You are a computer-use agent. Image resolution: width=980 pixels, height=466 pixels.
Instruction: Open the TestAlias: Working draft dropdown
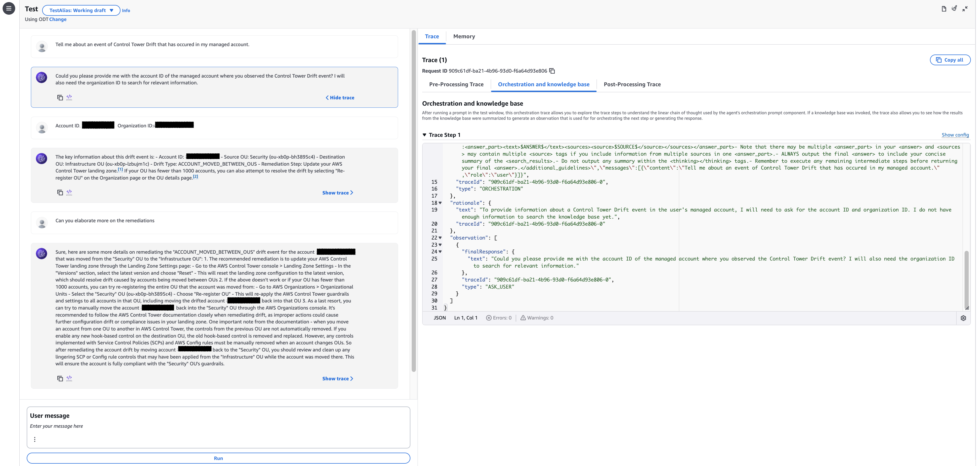click(x=81, y=10)
